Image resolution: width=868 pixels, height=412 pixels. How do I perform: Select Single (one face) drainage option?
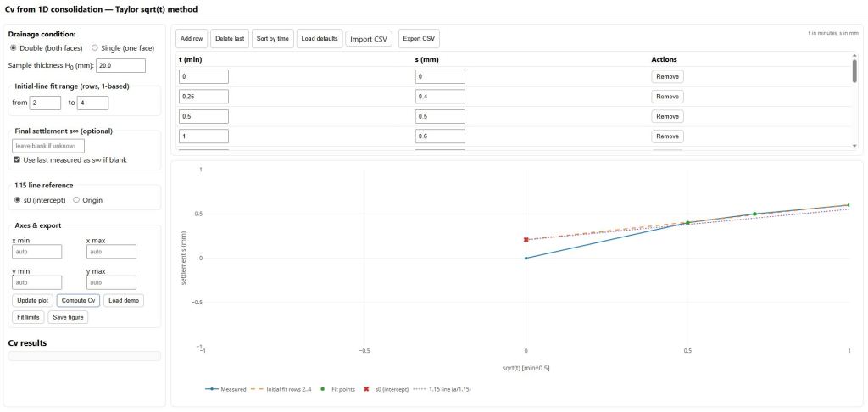94,47
